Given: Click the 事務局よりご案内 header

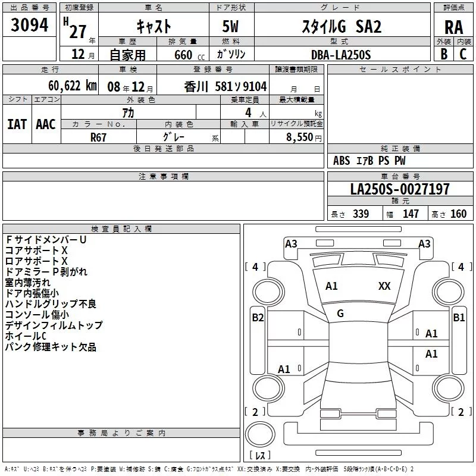Looking at the screenshot, I should (x=121, y=433).
